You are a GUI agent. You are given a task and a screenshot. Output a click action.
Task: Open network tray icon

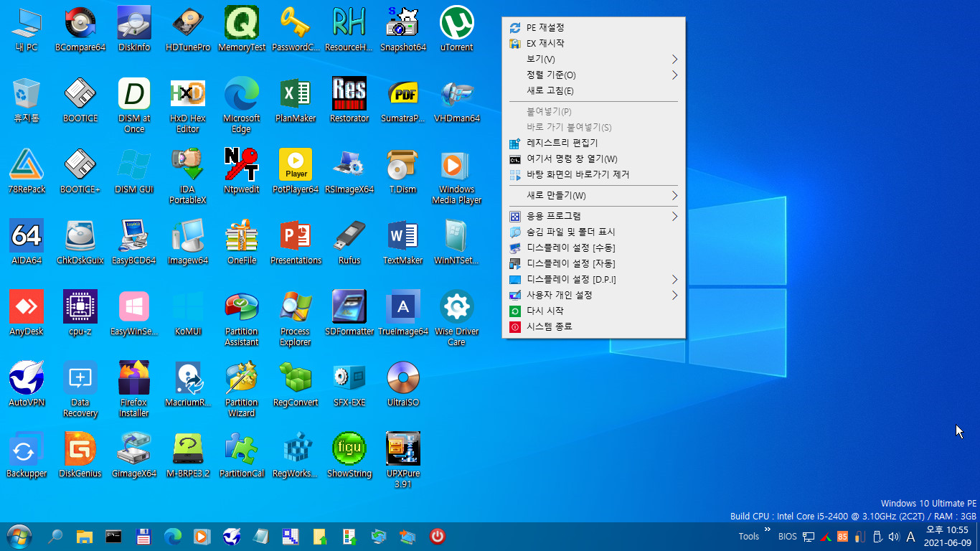point(808,537)
